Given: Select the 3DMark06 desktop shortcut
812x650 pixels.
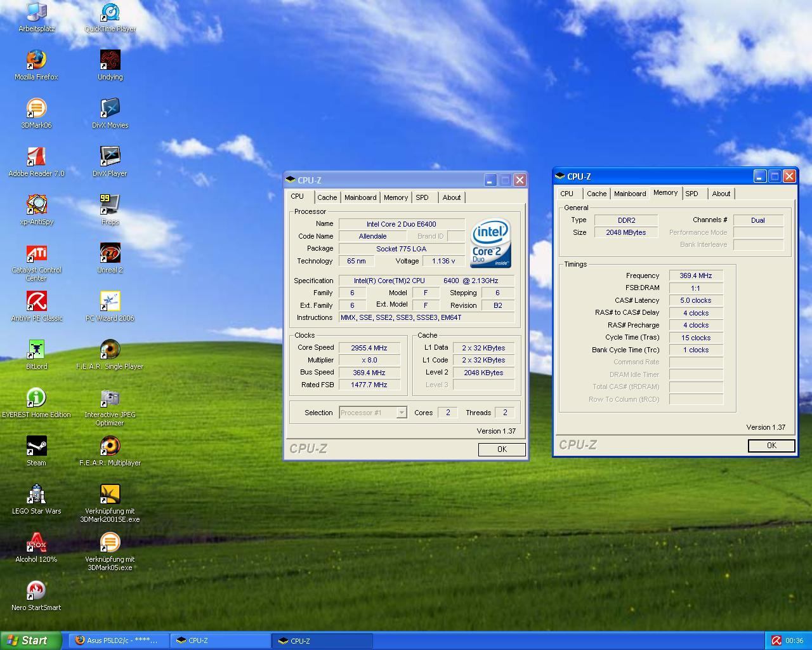Looking at the screenshot, I should click(x=36, y=109).
